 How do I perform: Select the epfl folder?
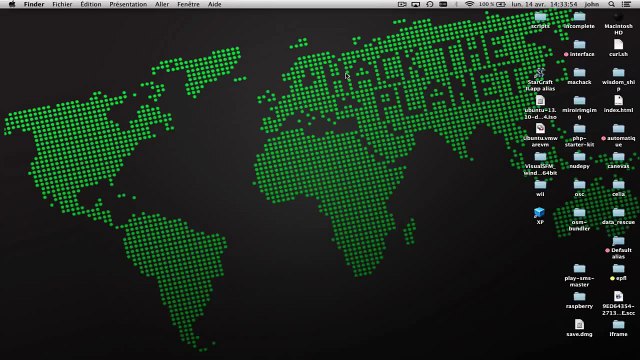click(618, 269)
